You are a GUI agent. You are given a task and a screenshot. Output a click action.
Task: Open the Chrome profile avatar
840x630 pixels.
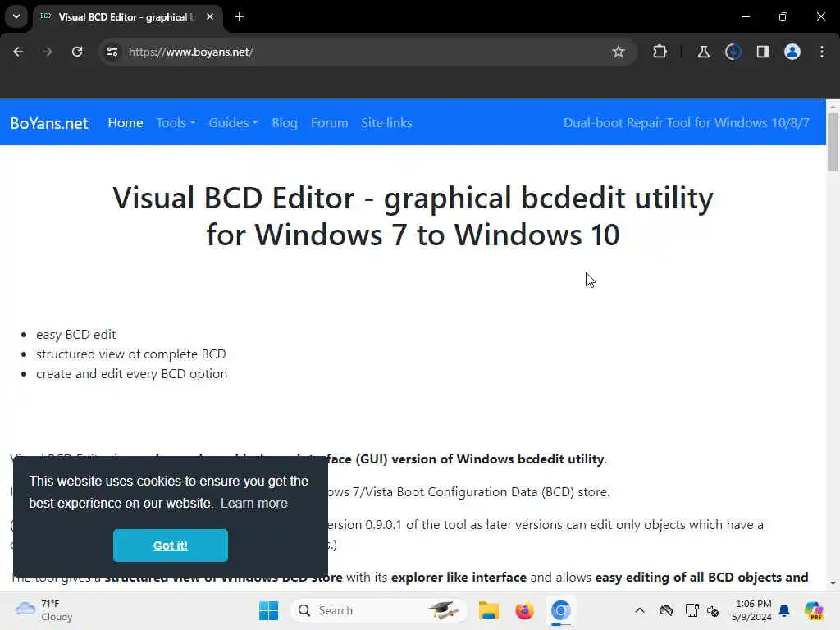[792, 52]
